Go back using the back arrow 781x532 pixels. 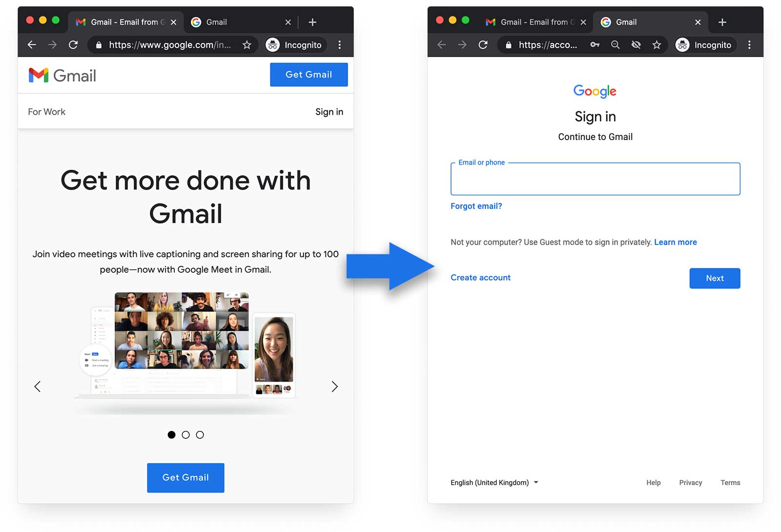tap(31, 44)
